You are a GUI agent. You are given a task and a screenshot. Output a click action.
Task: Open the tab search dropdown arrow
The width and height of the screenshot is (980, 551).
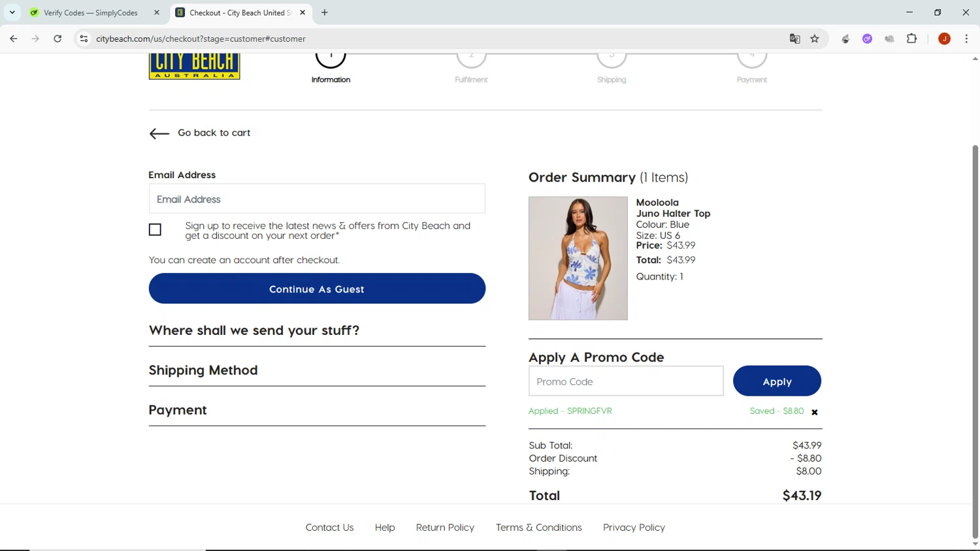(12, 12)
